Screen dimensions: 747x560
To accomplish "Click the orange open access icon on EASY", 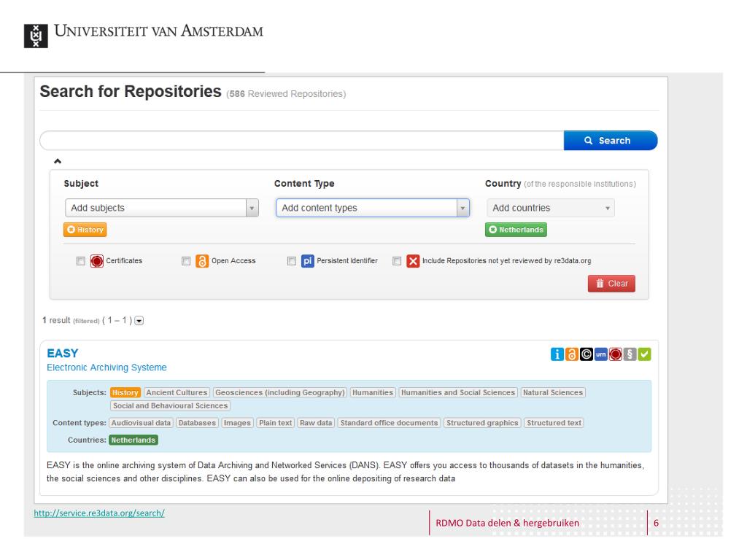I will (x=572, y=354).
